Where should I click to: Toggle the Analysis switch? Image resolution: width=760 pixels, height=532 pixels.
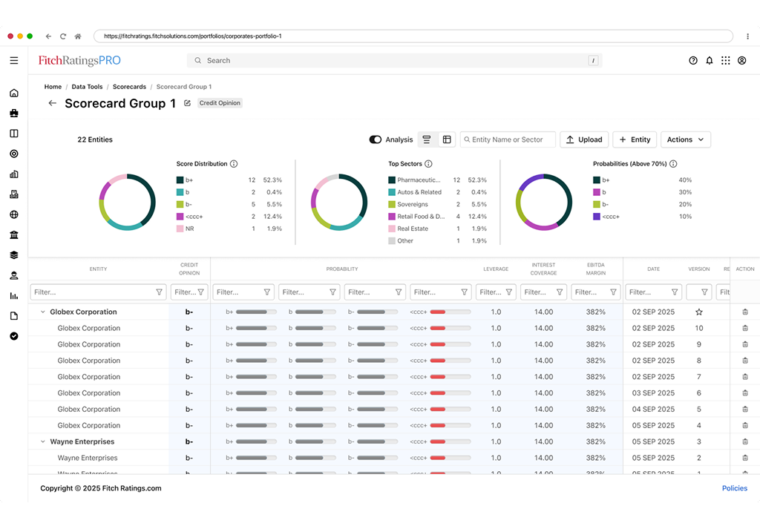(x=376, y=139)
